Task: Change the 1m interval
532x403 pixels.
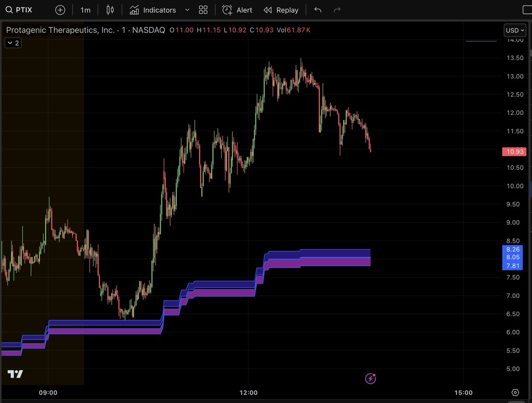Action: pyautogui.click(x=86, y=10)
